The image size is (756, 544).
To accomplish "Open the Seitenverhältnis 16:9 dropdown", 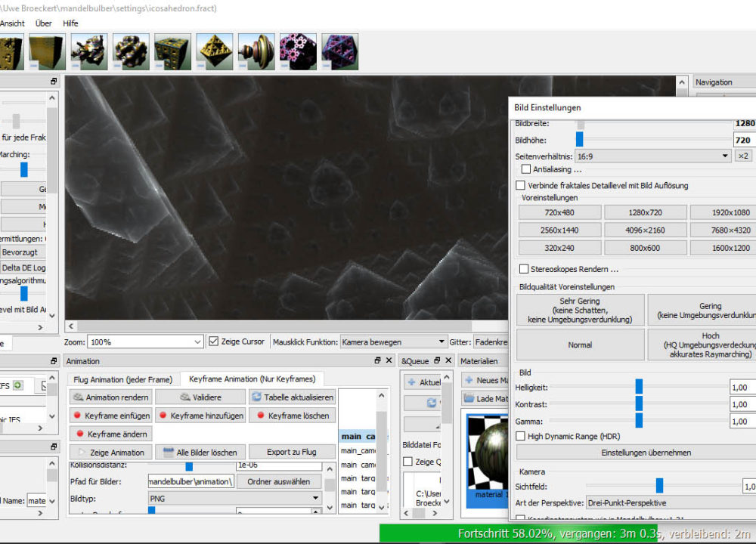I will pos(652,156).
